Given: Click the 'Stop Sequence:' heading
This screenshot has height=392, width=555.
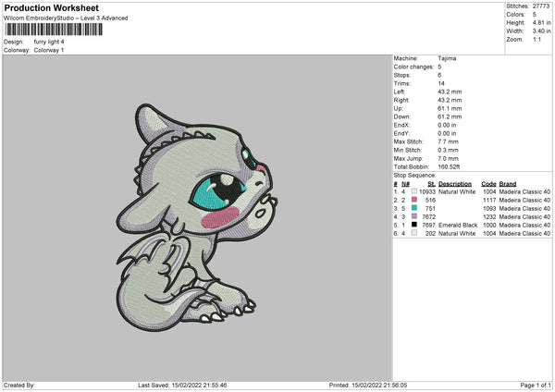Looking at the screenshot, I should [x=414, y=176].
